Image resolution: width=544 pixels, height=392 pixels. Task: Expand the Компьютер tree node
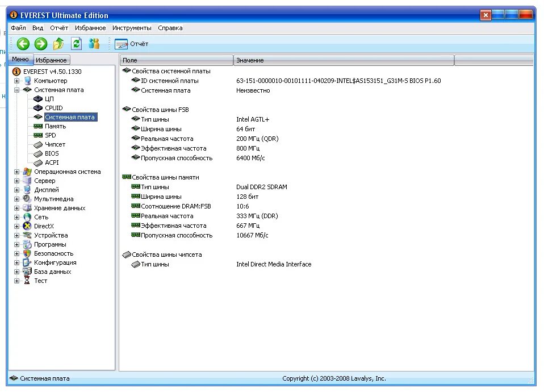(16, 81)
